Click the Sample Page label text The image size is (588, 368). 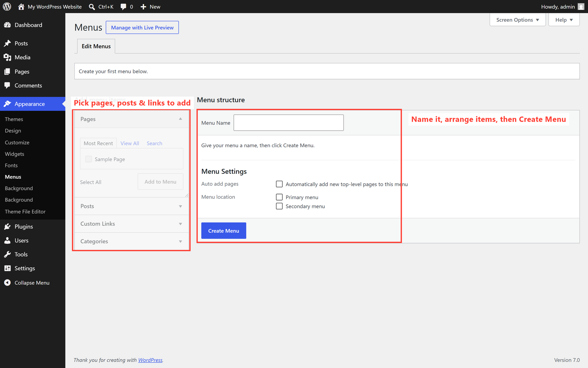(x=110, y=159)
